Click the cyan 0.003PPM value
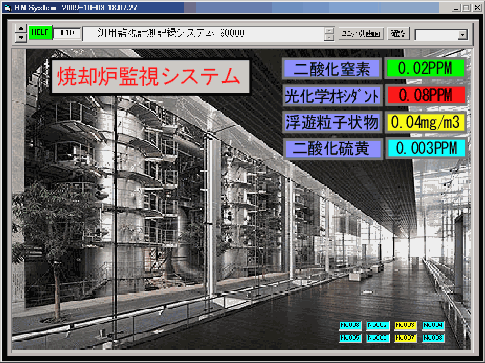 click(426, 148)
